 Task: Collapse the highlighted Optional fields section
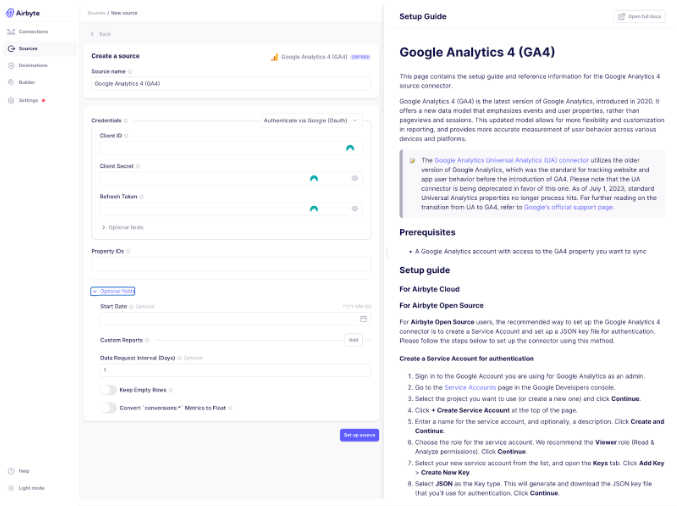[113, 291]
